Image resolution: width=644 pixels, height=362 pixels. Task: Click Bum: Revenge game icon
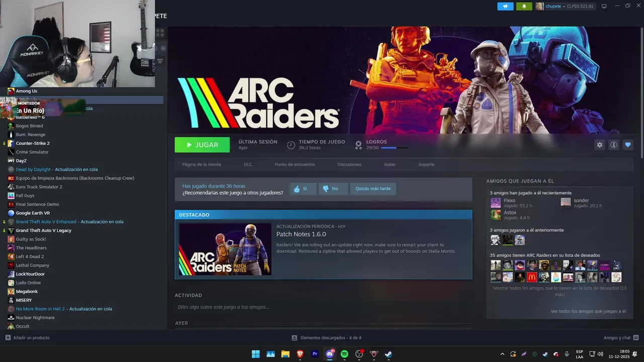pyautogui.click(x=11, y=135)
